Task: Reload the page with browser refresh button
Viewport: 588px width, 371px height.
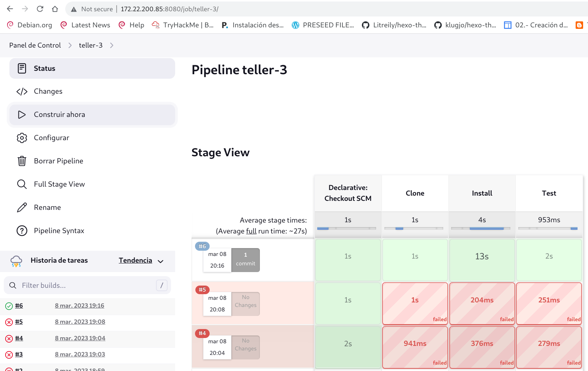Action: 40,9
